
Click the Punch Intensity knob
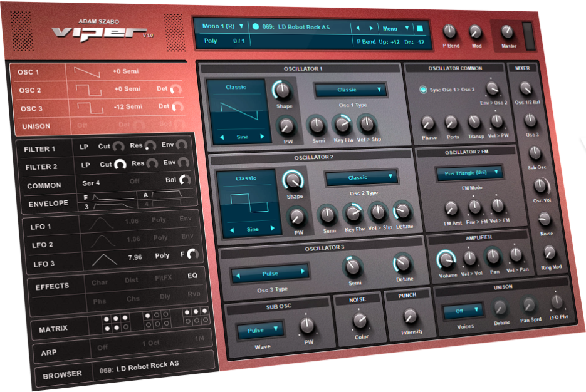pos(411,316)
